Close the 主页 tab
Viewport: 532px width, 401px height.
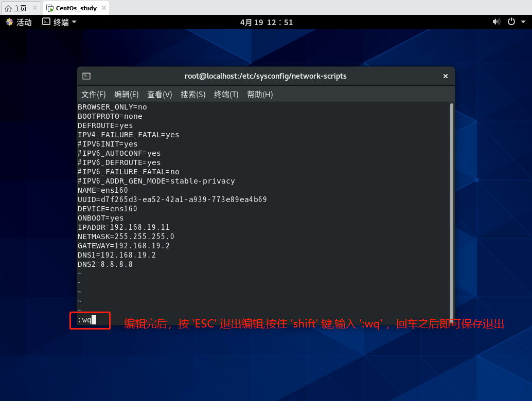[x=35, y=8]
